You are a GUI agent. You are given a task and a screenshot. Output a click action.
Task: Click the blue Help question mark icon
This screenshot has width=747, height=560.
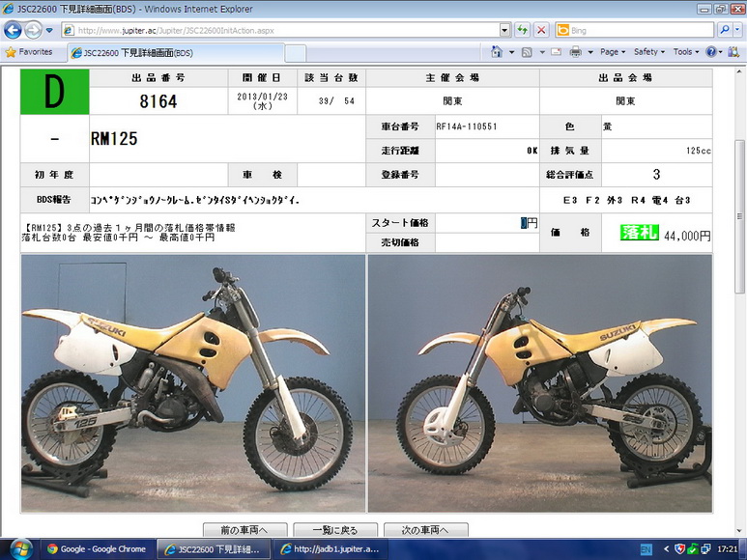(x=711, y=52)
